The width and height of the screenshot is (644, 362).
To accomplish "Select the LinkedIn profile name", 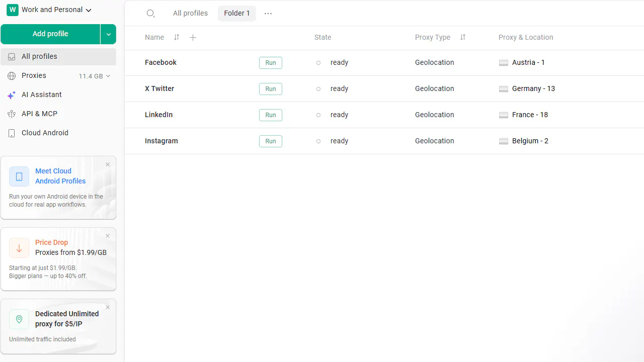I will pos(158,115).
